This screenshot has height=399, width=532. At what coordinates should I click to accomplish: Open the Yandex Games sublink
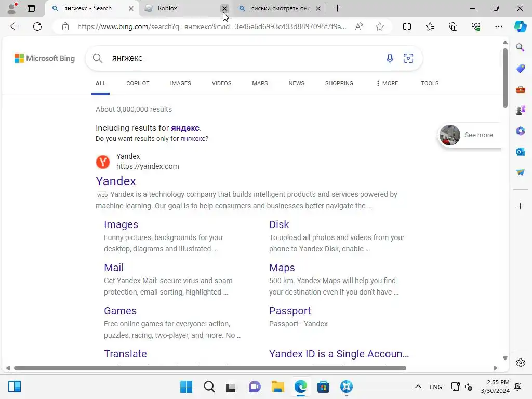click(x=120, y=311)
